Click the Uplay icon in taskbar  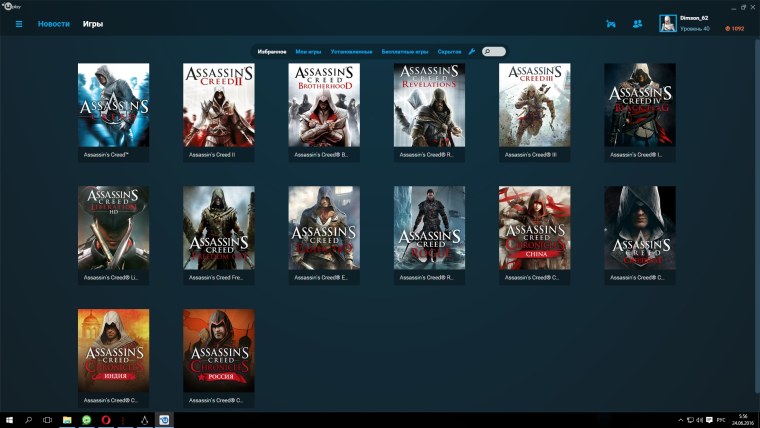click(164, 420)
